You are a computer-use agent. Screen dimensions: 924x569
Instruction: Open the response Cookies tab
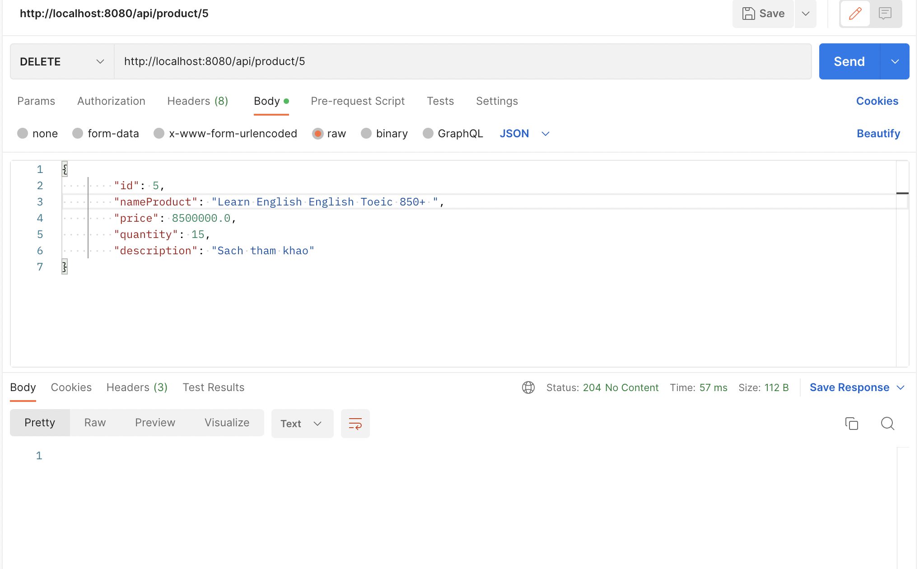click(x=71, y=387)
